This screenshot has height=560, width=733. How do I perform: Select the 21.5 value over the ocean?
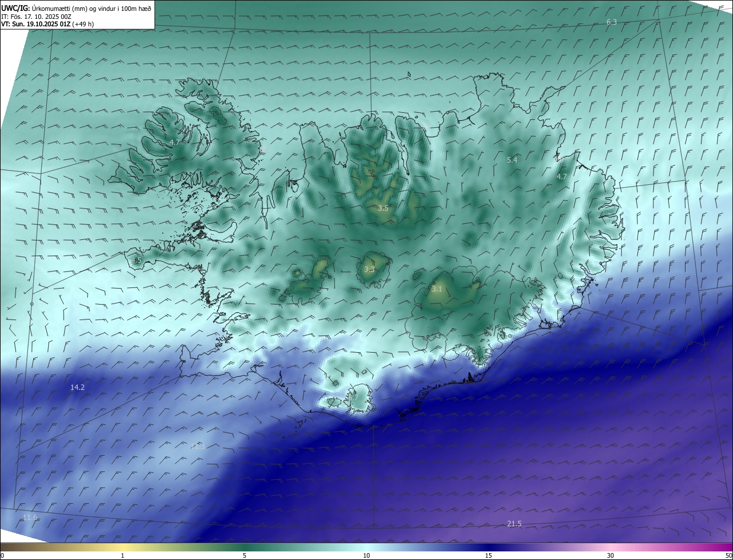point(514,523)
